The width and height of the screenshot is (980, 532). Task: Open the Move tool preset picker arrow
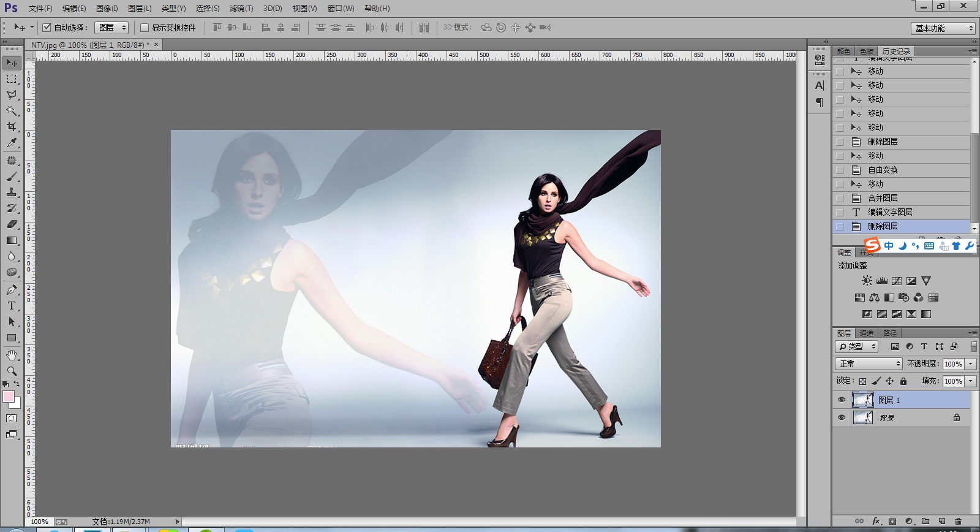32,28
